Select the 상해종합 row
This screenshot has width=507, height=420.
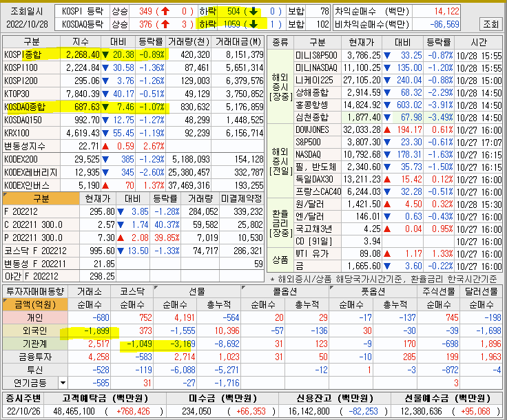coord(398,93)
